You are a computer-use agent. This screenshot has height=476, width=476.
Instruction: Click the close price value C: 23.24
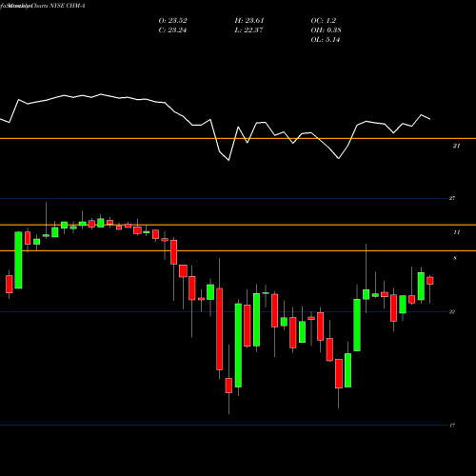(172, 30)
